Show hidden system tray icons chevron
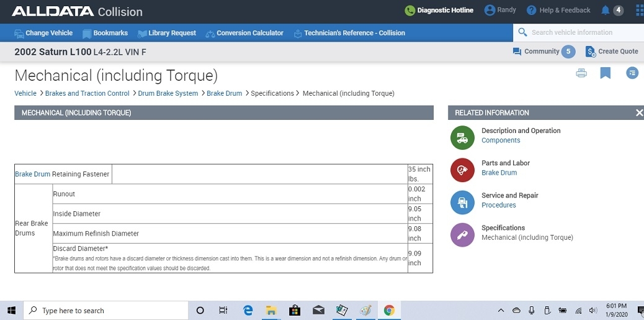644x320 pixels. click(x=501, y=311)
